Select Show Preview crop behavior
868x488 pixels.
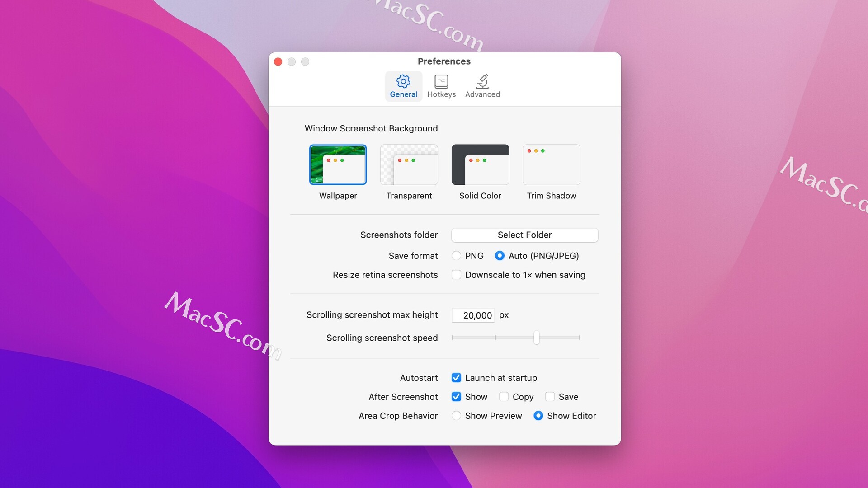coord(456,416)
